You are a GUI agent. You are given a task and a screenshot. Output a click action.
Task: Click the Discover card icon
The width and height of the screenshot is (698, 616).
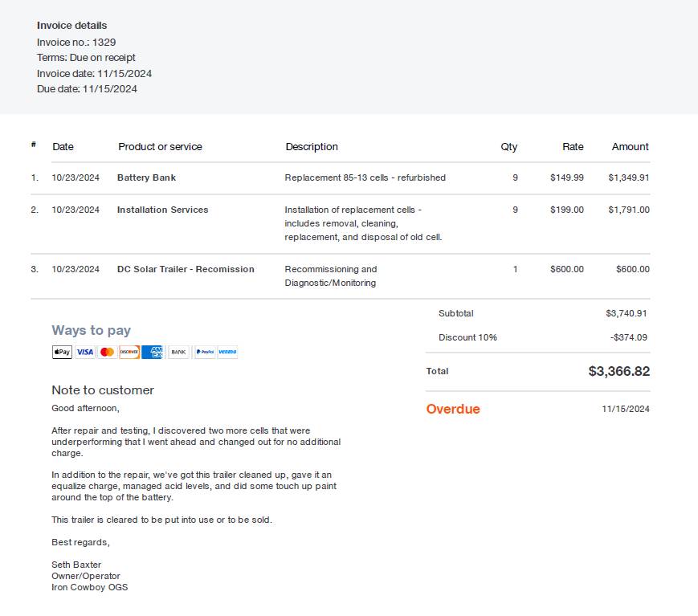click(129, 352)
